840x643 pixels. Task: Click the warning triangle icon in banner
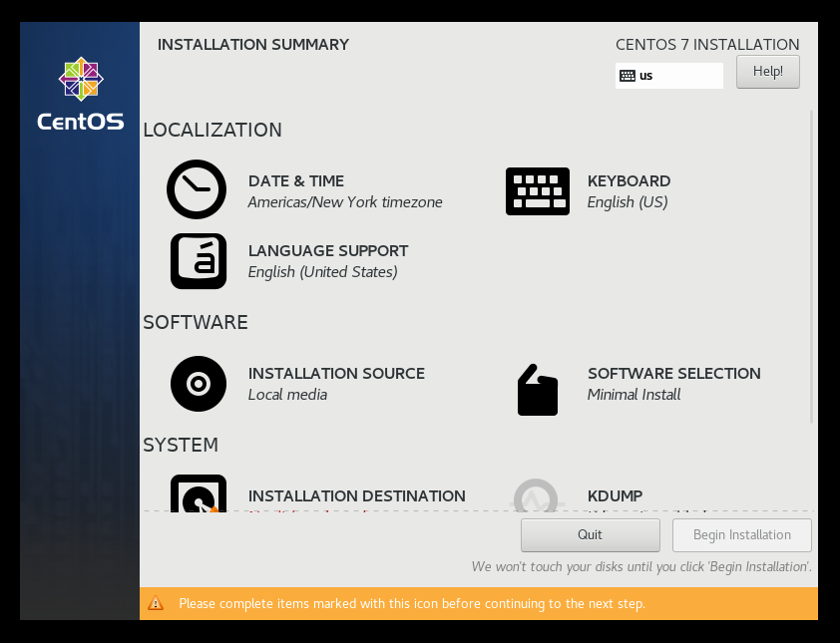pyautogui.click(x=156, y=603)
